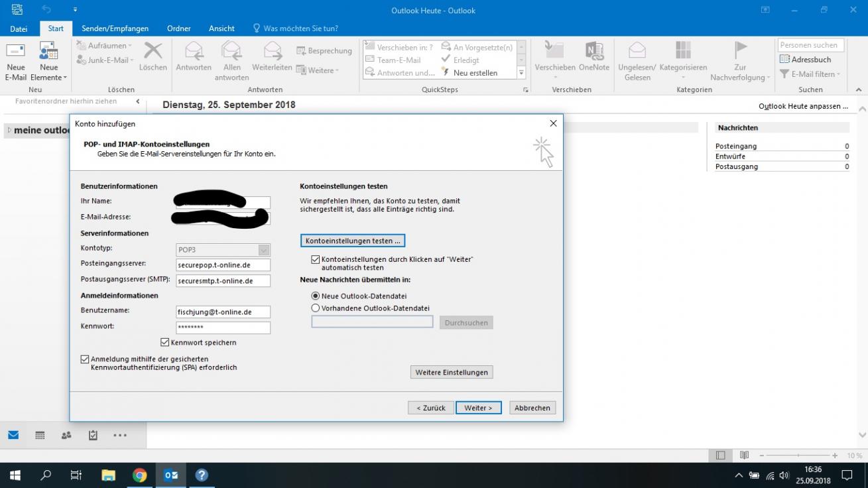Open Windows Start menu
Image resolution: width=868 pixels, height=488 pixels.
pyautogui.click(x=15, y=475)
